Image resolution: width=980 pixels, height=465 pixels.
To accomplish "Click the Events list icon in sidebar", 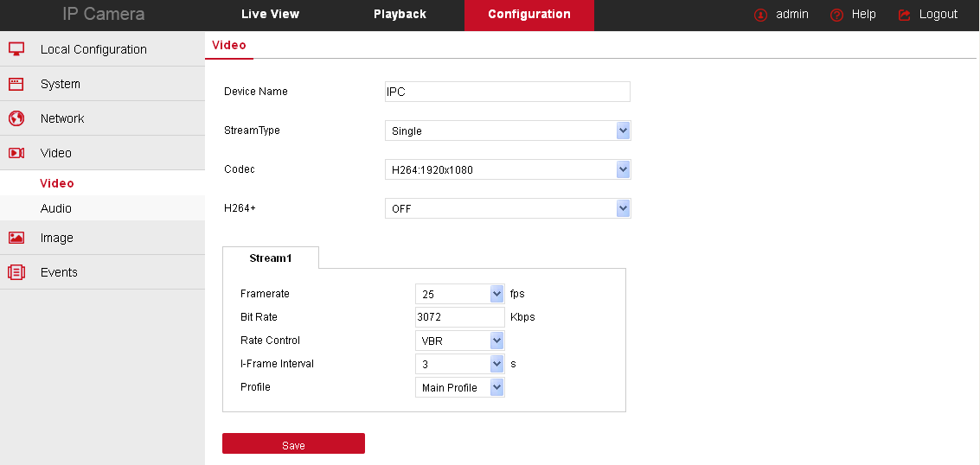I will coord(16,272).
